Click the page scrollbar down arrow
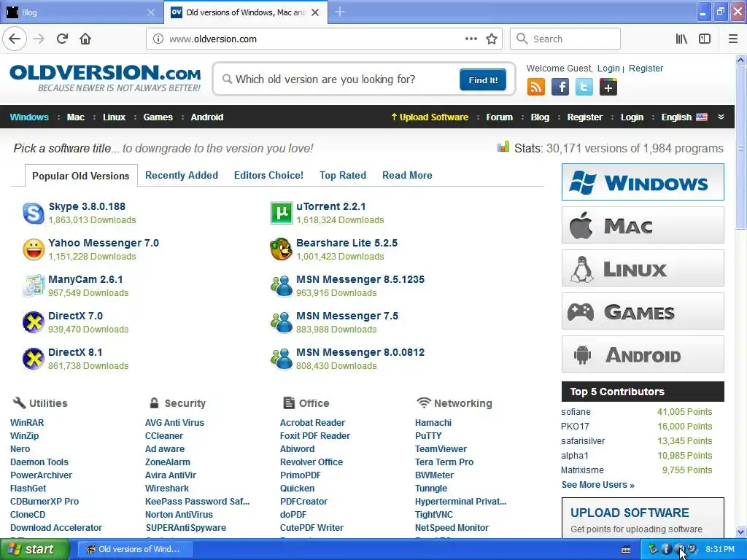Screen dimensions: 747x560 point(741,532)
